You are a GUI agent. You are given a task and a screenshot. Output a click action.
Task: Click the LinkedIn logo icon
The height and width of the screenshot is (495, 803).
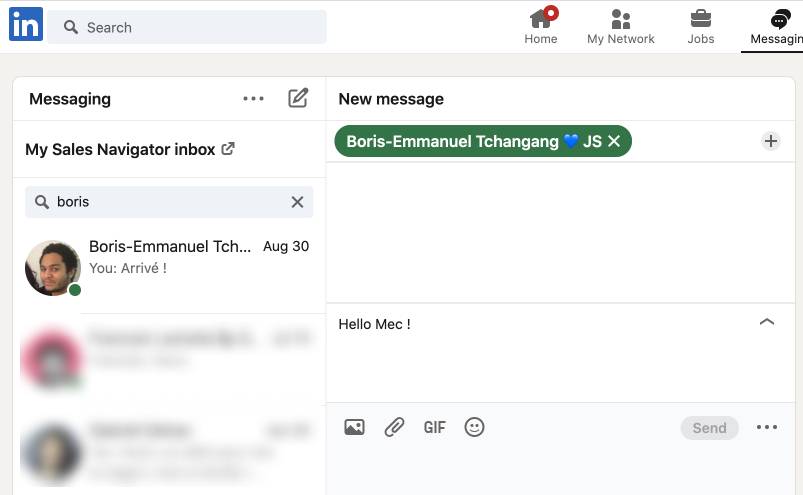point(26,24)
